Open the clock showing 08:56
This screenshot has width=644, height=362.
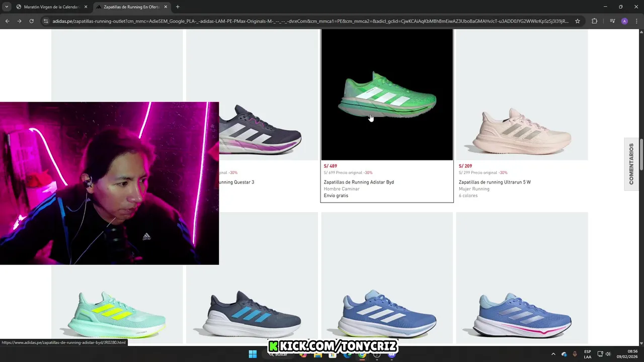pos(627,354)
